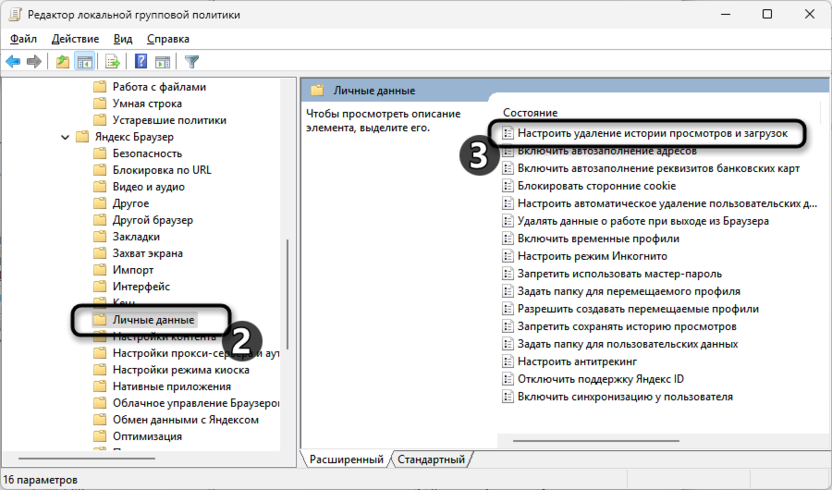Select Блокировка по URL tree folder
The image size is (832, 490).
pyautogui.click(x=162, y=170)
